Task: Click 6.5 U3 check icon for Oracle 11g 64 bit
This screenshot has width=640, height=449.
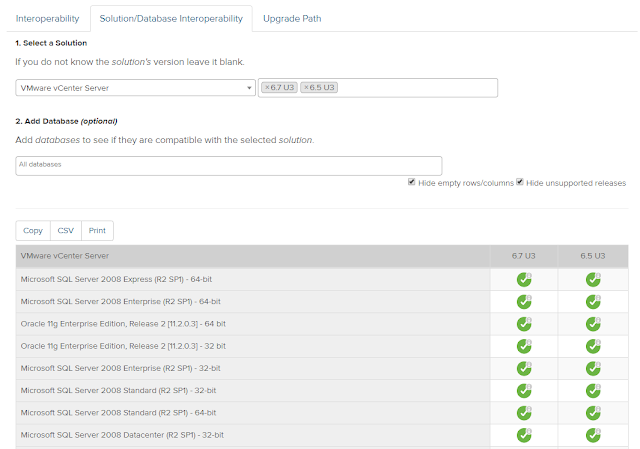Action: [593, 324]
